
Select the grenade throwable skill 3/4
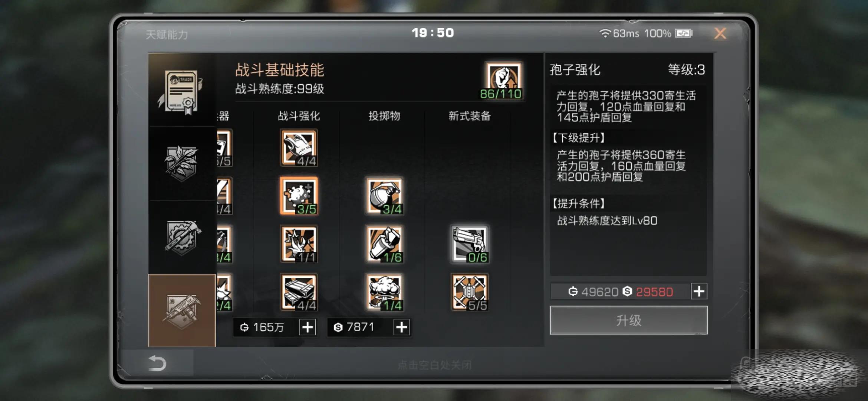[x=385, y=196]
